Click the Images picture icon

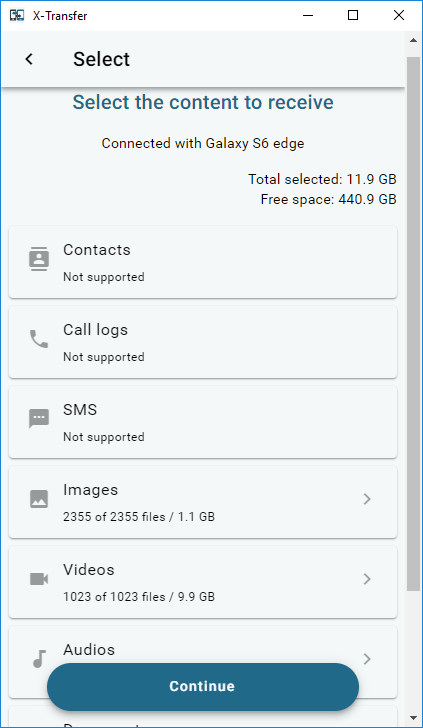39,499
